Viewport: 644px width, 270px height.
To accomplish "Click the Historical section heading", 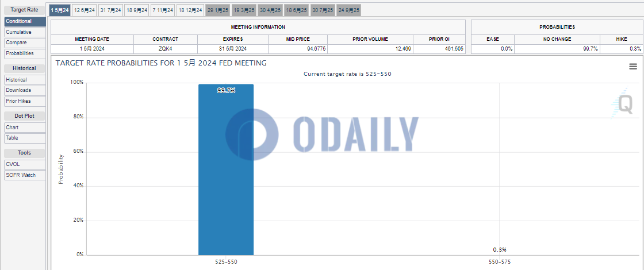I will (24, 68).
